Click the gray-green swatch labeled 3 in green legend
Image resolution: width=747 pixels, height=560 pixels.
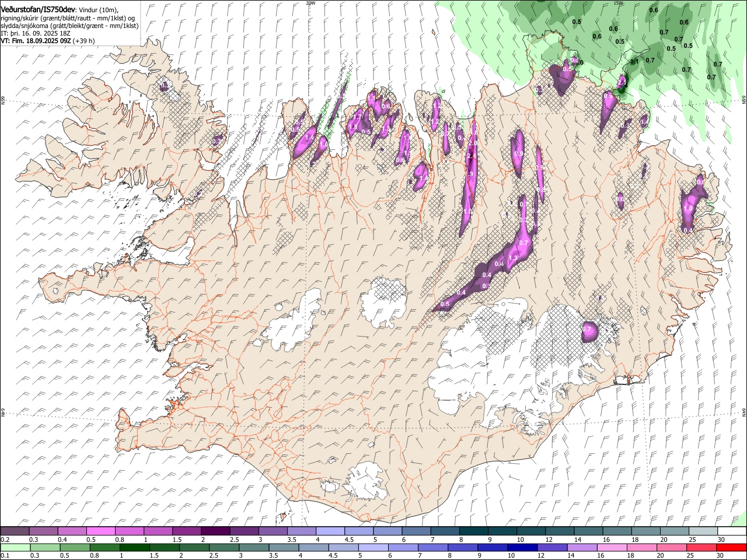[x=254, y=548]
